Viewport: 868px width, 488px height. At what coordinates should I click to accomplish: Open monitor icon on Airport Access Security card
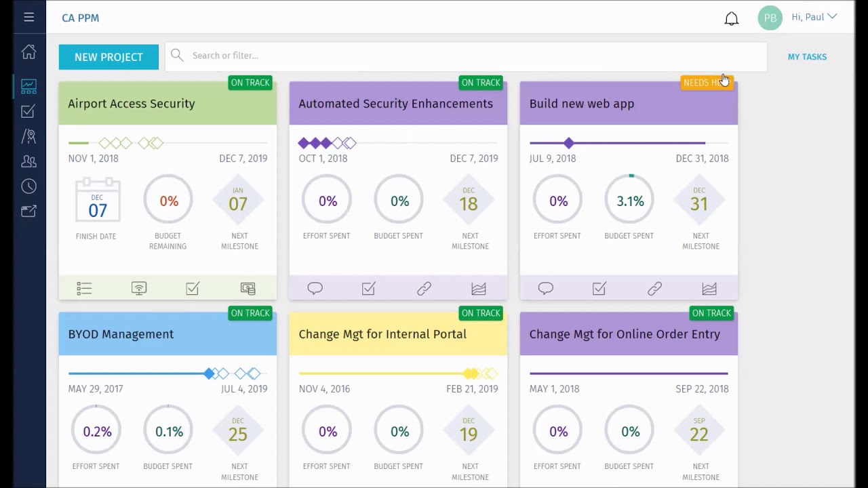pos(138,289)
